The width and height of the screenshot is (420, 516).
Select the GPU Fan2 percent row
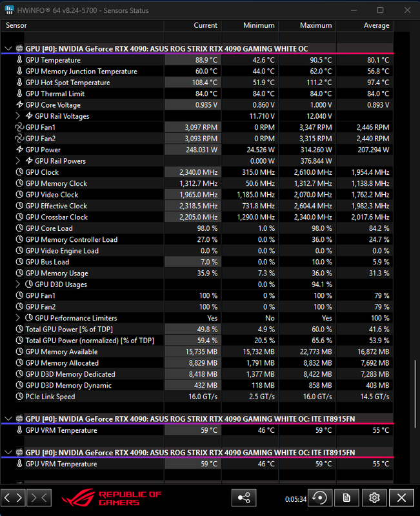(x=197, y=306)
